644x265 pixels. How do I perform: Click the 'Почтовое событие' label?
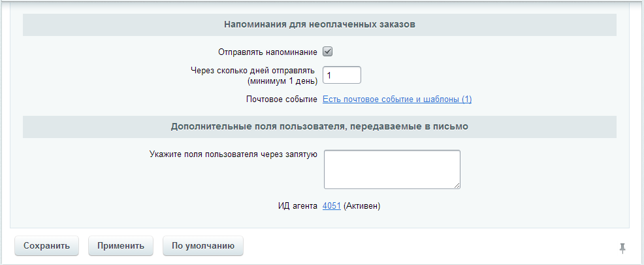282,99
